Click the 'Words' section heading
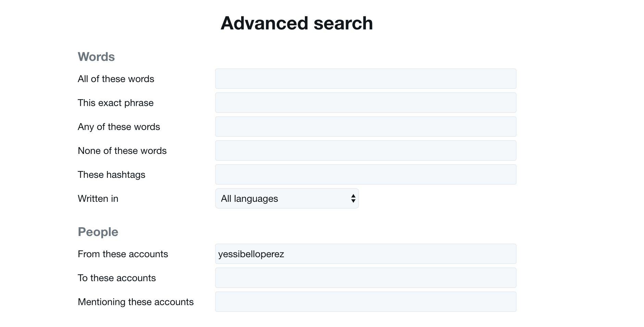The width and height of the screenshot is (644, 327). point(96,57)
